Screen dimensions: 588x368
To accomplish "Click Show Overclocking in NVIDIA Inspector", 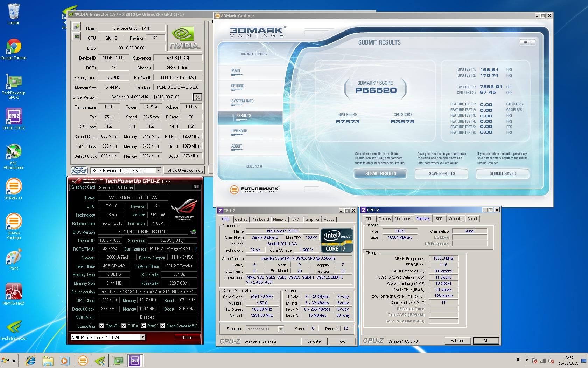I will (184, 170).
